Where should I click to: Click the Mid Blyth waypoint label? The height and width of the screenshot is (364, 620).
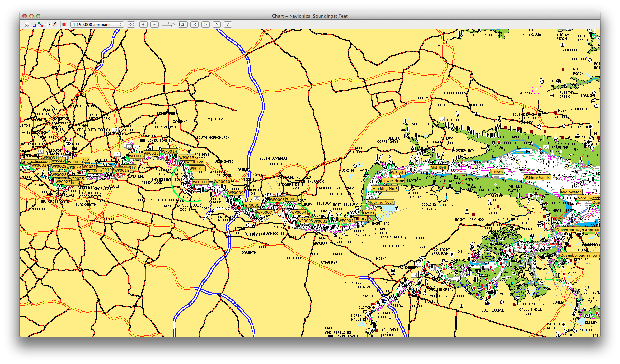pyautogui.click(x=439, y=167)
